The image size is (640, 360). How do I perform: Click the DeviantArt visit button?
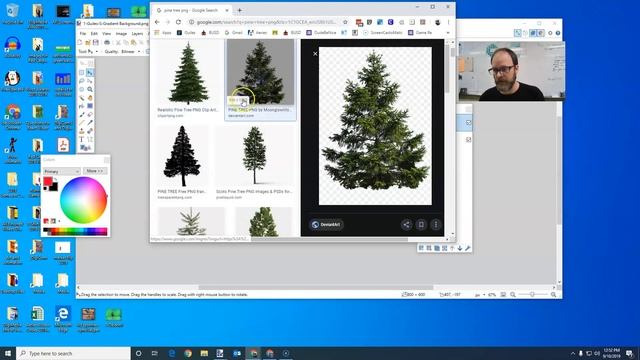pyautogui.click(x=326, y=224)
